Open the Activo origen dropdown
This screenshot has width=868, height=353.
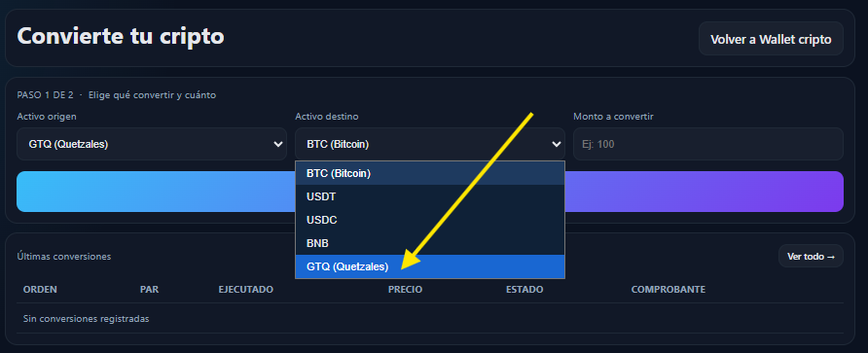(x=152, y=144)
